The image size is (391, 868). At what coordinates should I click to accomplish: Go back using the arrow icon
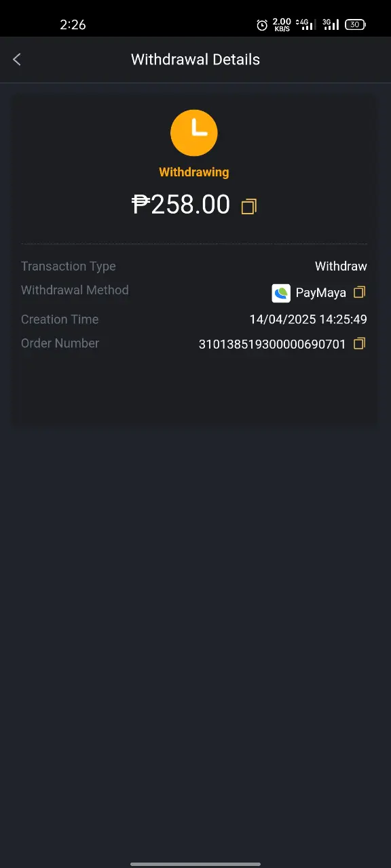(x=17, y=60)
